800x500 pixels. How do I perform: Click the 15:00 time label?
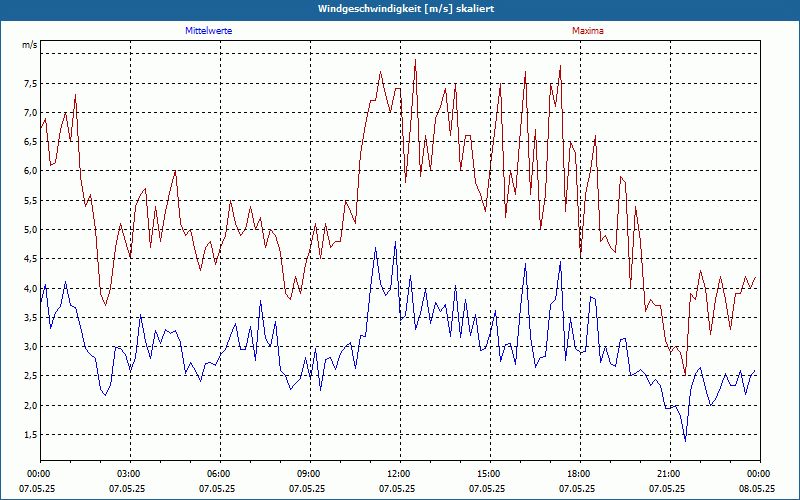pyautogui.click(x=490, y=473)
